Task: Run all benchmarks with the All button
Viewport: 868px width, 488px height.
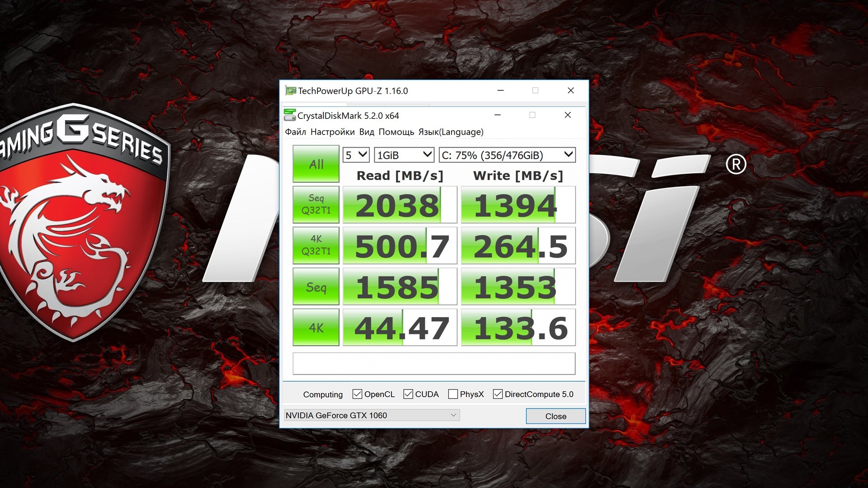Action: tap(316, 164)
